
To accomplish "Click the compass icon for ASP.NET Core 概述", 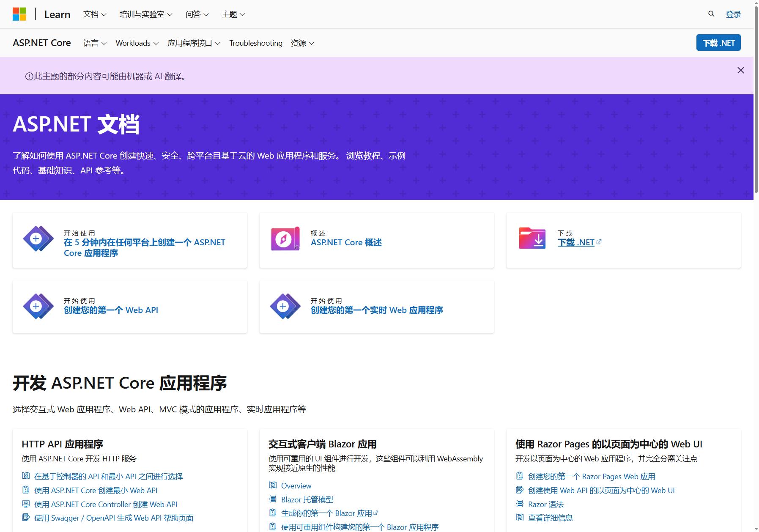I will tap(285, 239).
